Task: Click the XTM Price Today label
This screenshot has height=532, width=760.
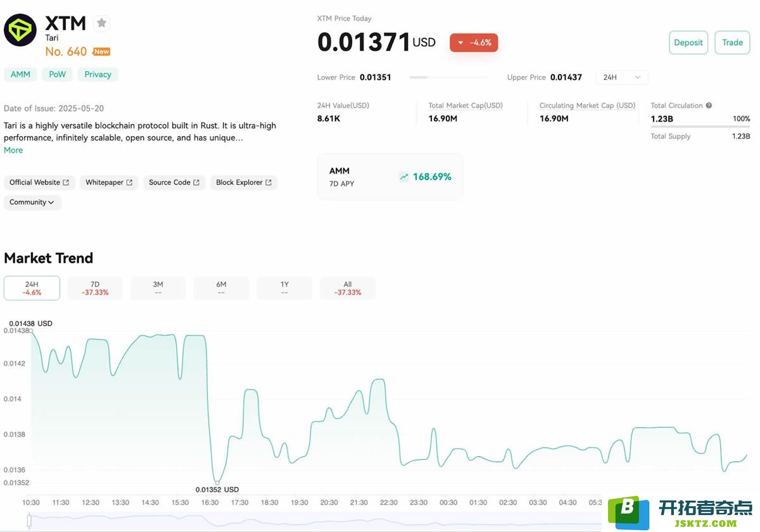Action: click(345, 18)
